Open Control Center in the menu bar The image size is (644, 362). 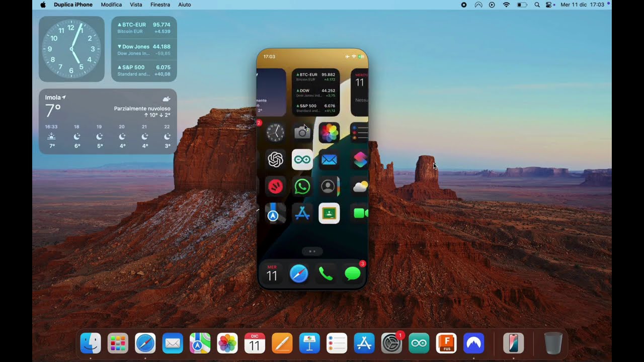pos(549,5)
